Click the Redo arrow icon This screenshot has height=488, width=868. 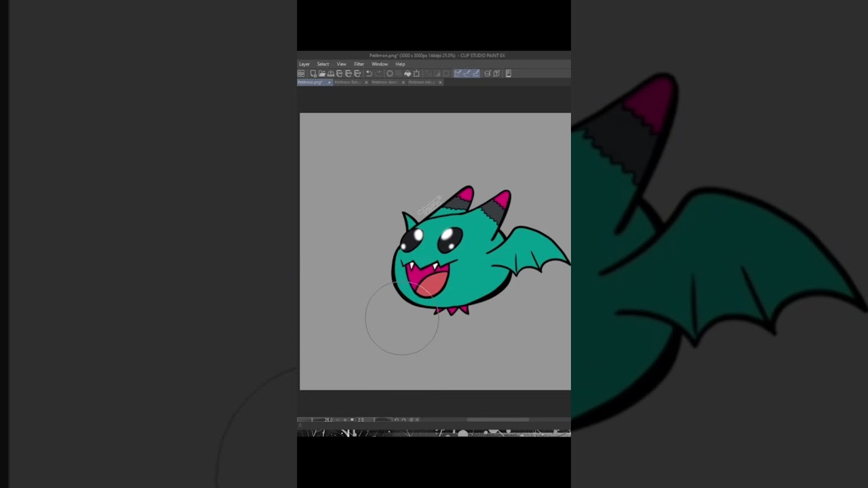point(378,73)
